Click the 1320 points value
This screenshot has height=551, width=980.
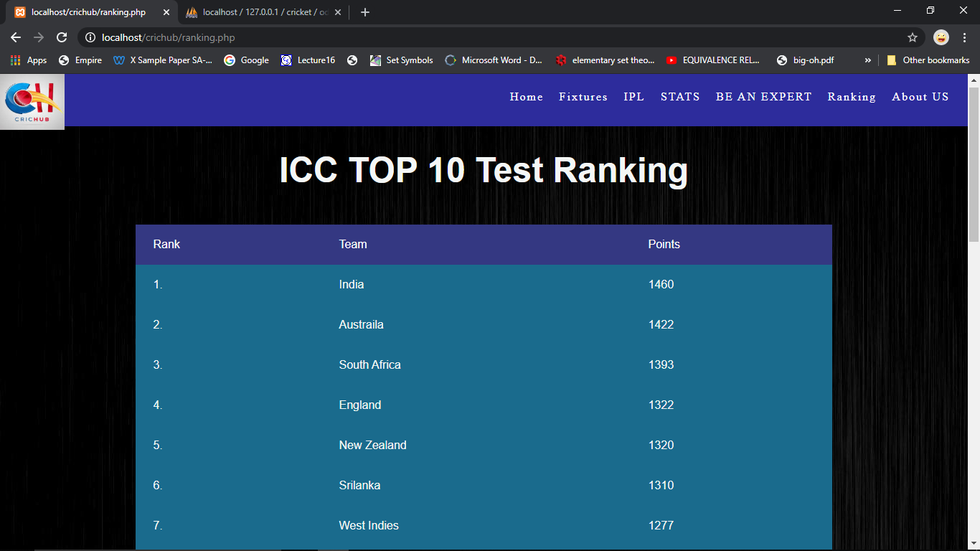click(661, 446)
